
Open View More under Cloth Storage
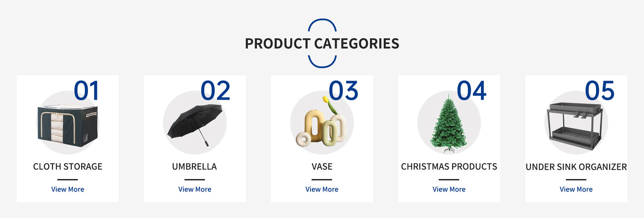click(67, 189)
